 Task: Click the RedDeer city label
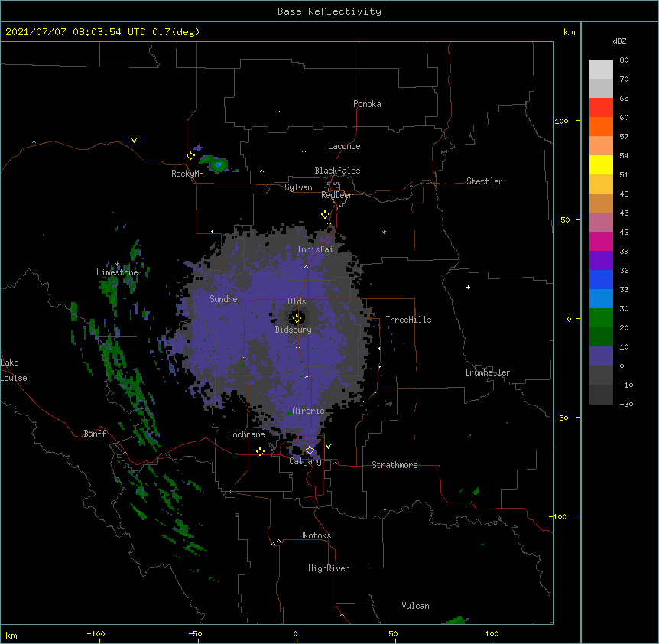336,195
